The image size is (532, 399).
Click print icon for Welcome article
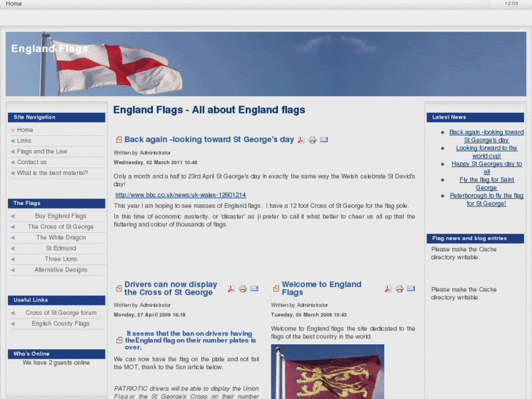[400, 288]
